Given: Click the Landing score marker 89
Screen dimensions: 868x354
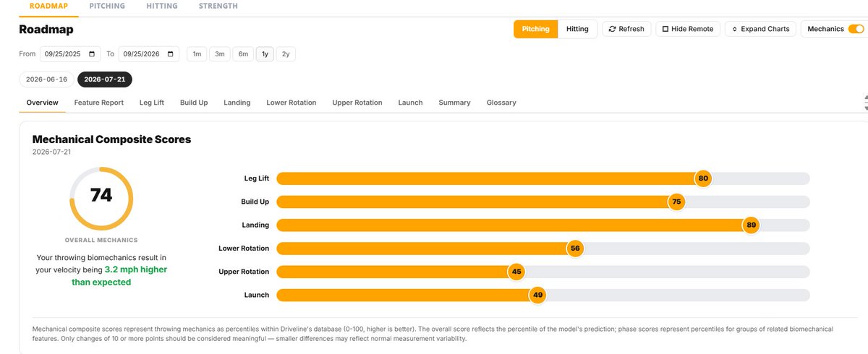Looking at the screenshot, I should coord(751,225).
